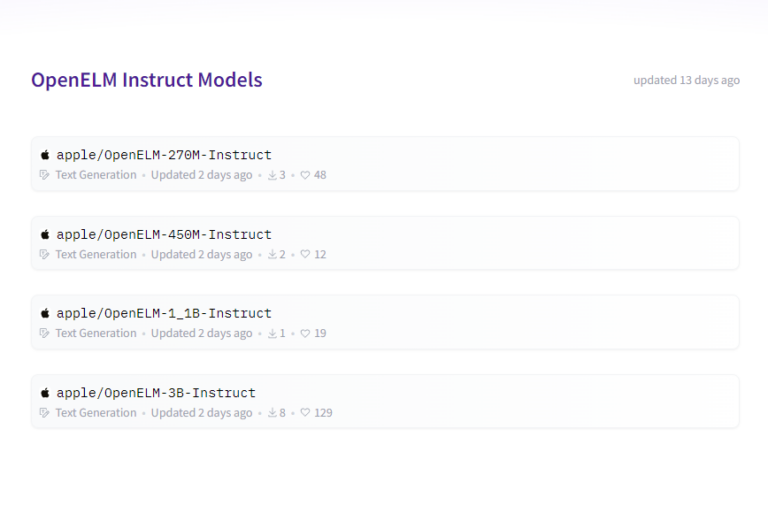Image resolution: width=768 pixels, height=506 pixels.
Task: Open apple/OpenELM-450M-Instruct model page
Action: (164, 234)
